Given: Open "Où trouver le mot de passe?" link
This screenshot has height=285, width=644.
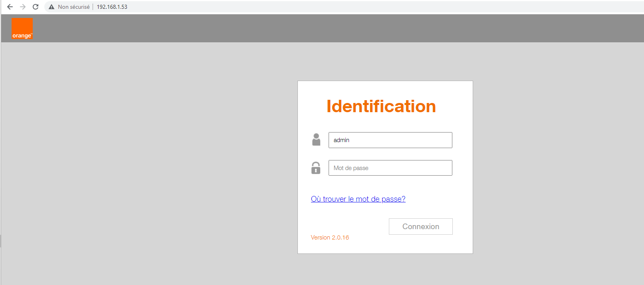Looking at the screenshot, I should point(358,199).
